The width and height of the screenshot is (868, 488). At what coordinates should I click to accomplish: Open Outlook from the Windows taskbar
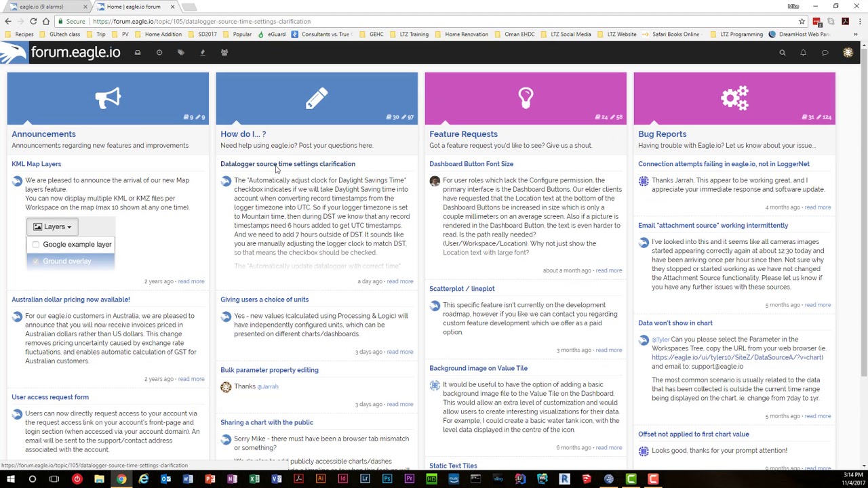coord(165,479)
